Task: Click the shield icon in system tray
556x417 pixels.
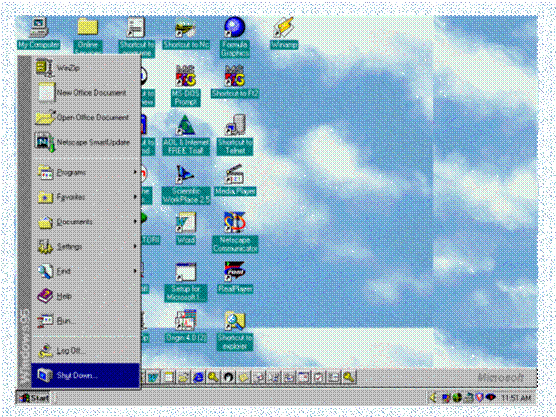Action: [480, 398]
